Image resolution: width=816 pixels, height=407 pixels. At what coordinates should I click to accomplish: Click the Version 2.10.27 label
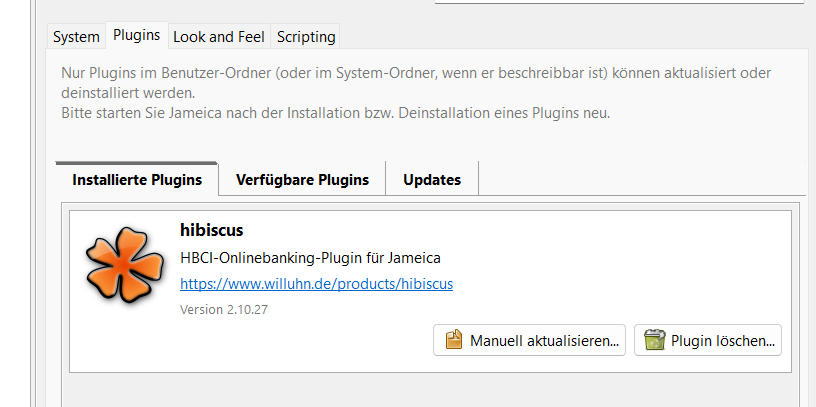click(x=224, y=310)
